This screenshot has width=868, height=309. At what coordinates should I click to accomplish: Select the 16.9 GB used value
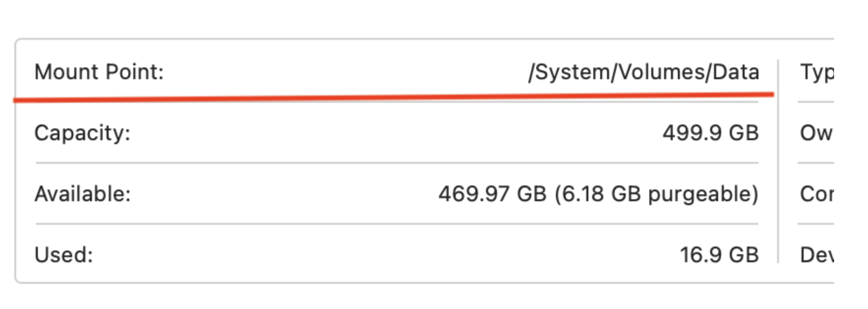719,255
